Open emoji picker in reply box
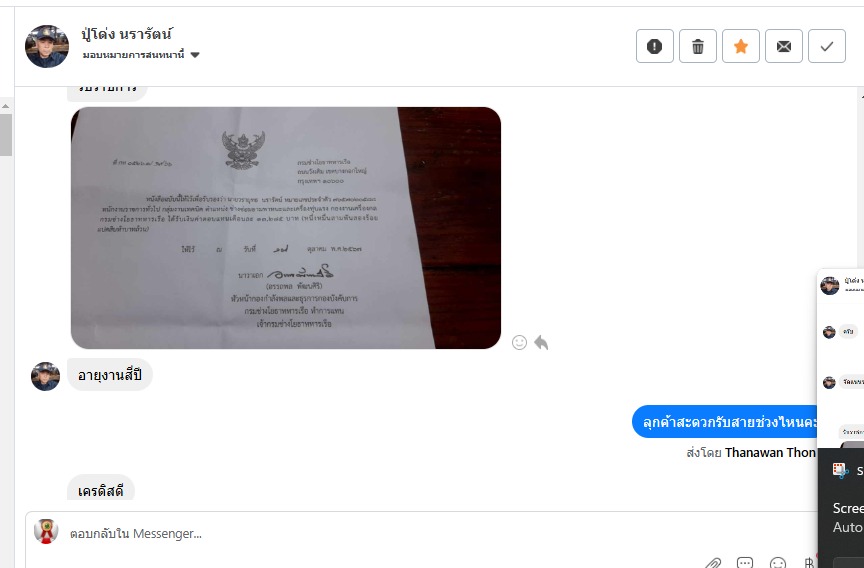 click(777, 563)
